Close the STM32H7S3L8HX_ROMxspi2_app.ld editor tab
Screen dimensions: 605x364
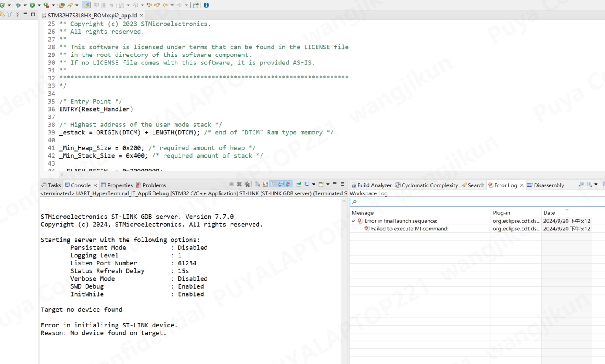point(141,15)
